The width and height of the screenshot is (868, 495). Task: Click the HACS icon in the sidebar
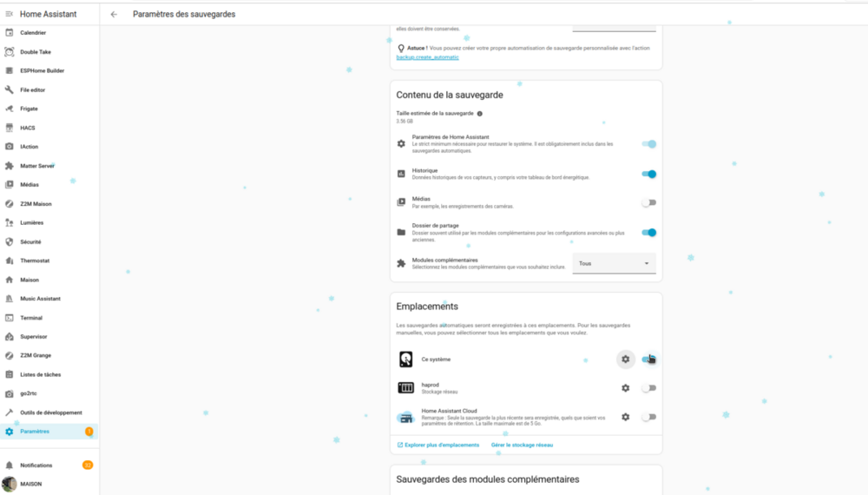10,128
